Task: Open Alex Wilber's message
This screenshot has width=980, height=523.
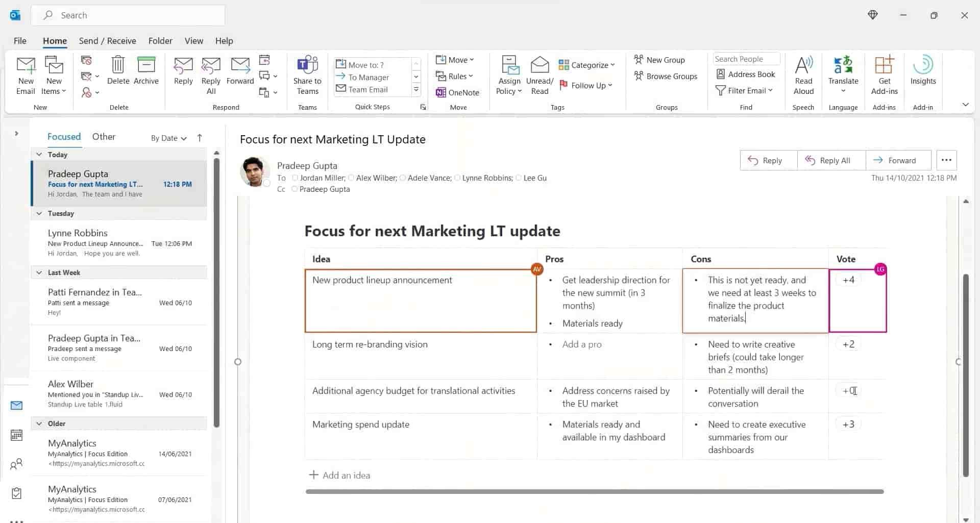Action: (x=119, y=393)
